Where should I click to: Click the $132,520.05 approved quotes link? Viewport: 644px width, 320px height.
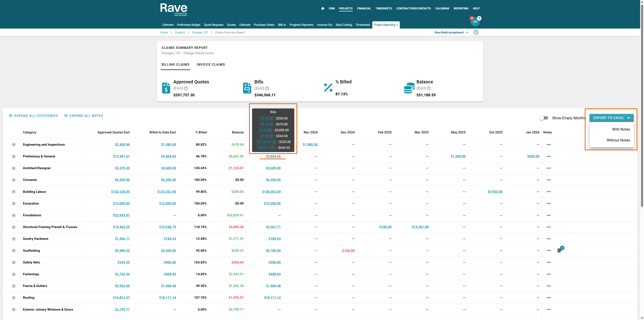click(x=120, y=192)
